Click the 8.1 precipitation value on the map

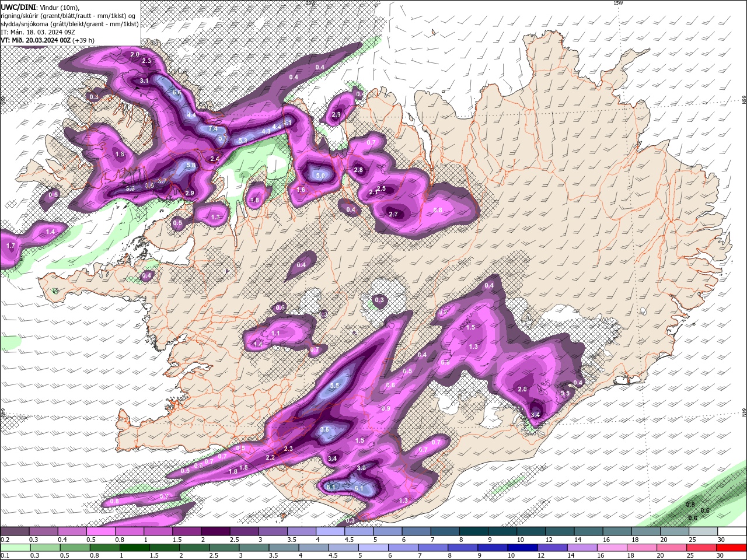click(x=330, y=487)
